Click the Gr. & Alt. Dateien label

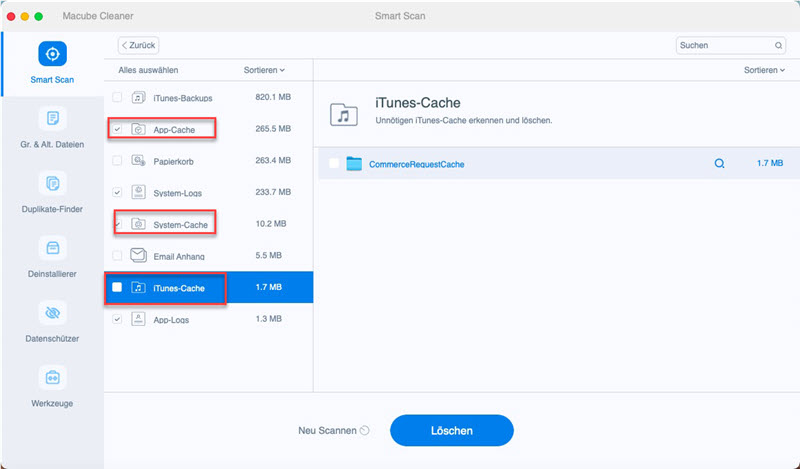(x=52, y=144)
